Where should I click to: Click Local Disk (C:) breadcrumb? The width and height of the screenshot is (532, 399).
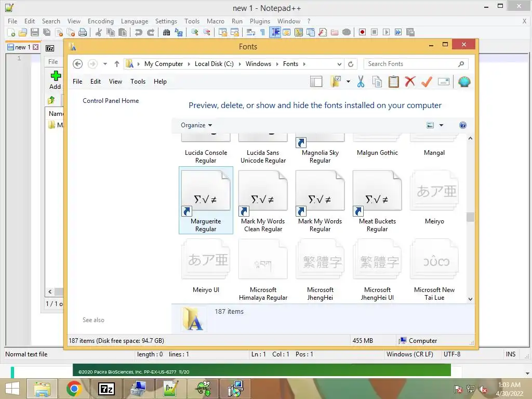[214, 64]
